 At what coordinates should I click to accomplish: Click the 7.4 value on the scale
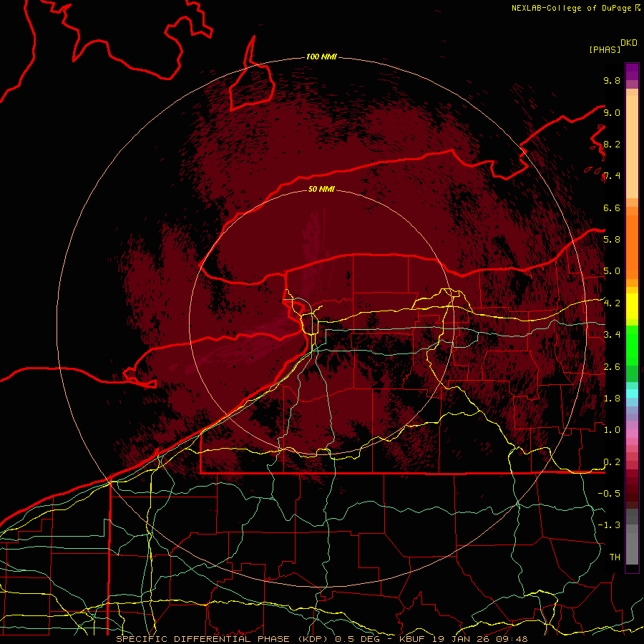tap(612, 176)
